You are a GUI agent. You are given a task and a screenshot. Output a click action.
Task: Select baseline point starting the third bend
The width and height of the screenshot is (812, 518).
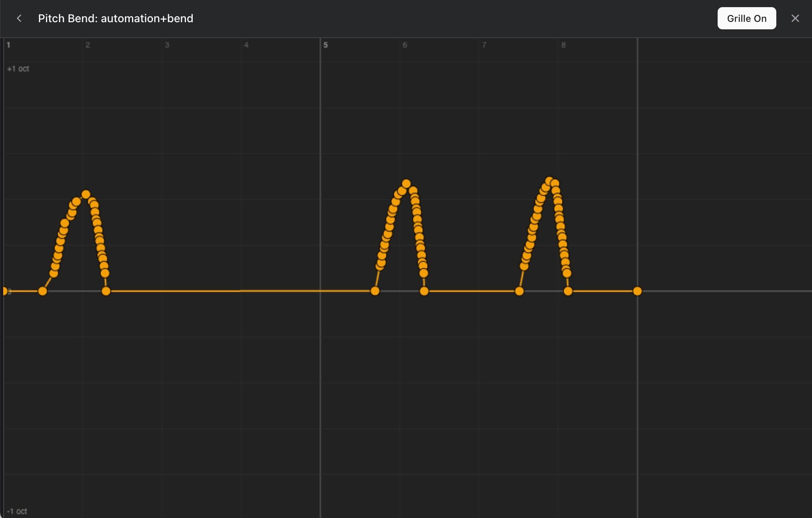pos(519,291)
